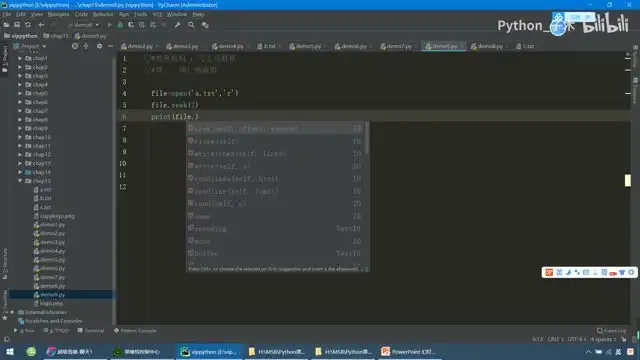
Task: Click the Run triangle in the toolbar
Action: point(109,25)
